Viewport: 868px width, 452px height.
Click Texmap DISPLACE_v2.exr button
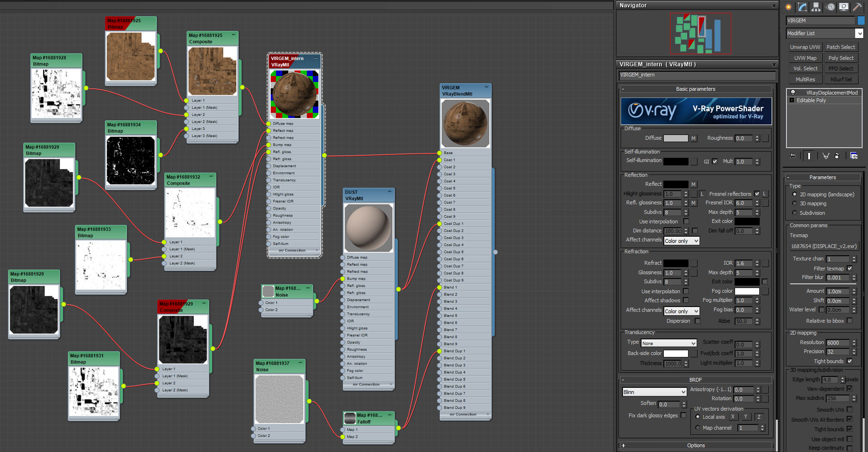(x=824, y=246)
